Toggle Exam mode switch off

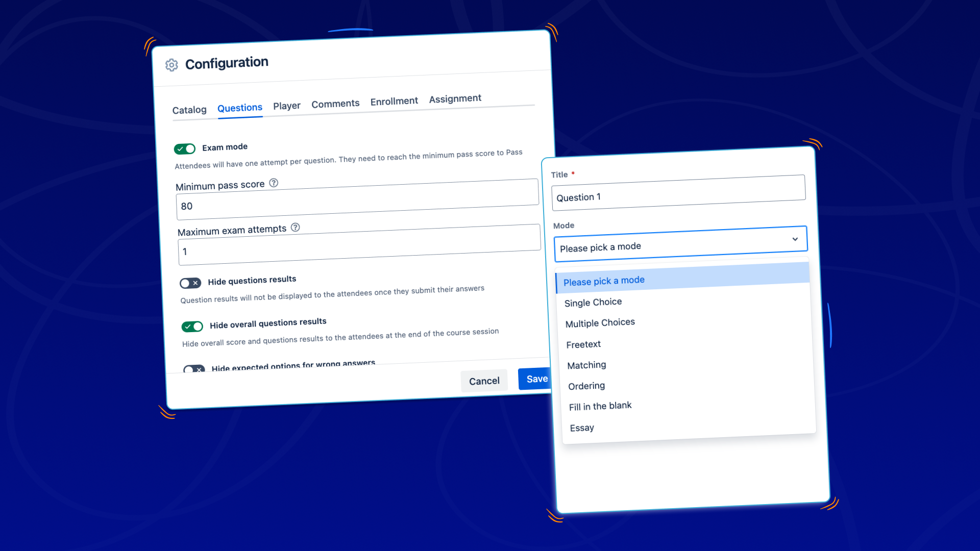(x=185, y=148)
